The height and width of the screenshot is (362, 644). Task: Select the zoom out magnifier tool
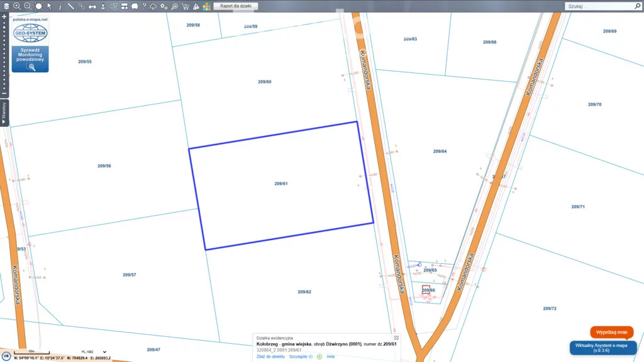[x=28, y=6]
